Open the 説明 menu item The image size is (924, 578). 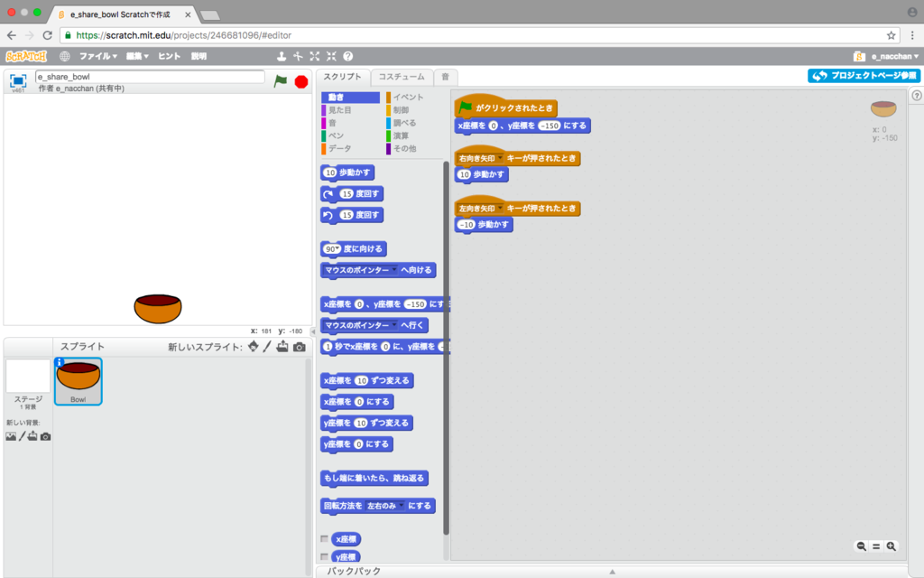coord(199,56)
